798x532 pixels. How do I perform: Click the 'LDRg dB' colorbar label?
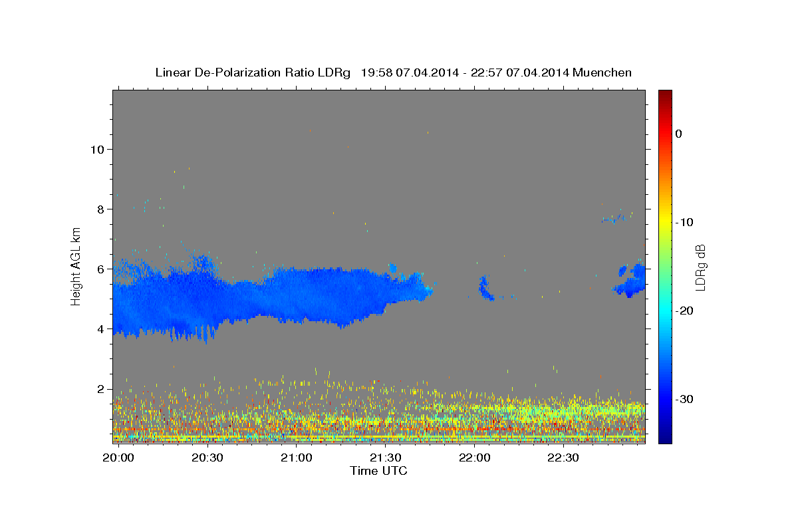click(x=700, y=267)
